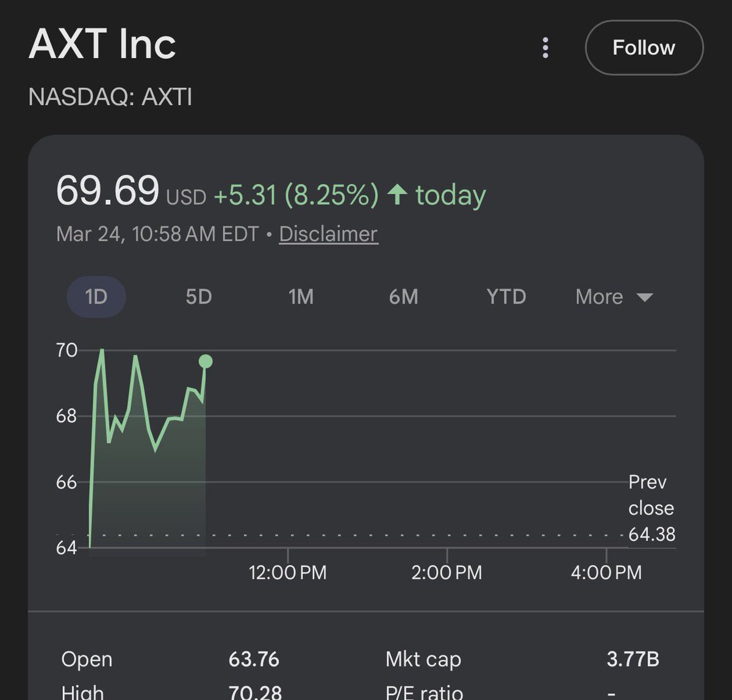Click the 4:00 PM time axis marker

[x=606, y=573]
